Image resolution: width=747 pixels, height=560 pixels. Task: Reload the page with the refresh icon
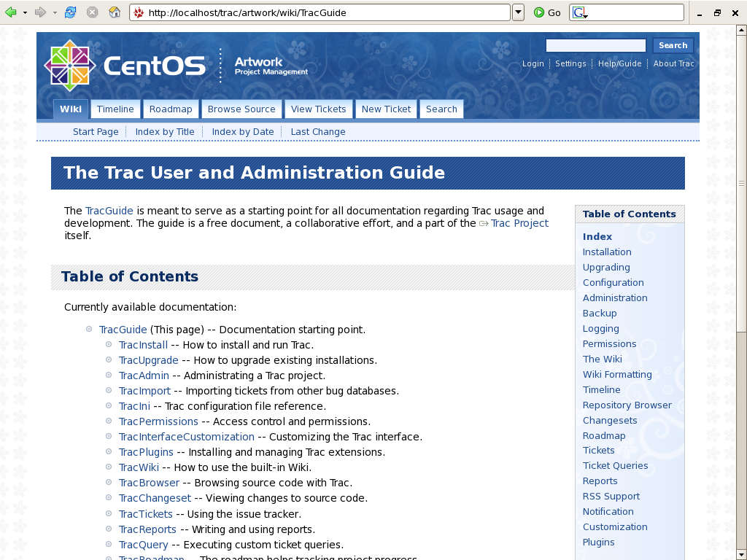point(70,12)
